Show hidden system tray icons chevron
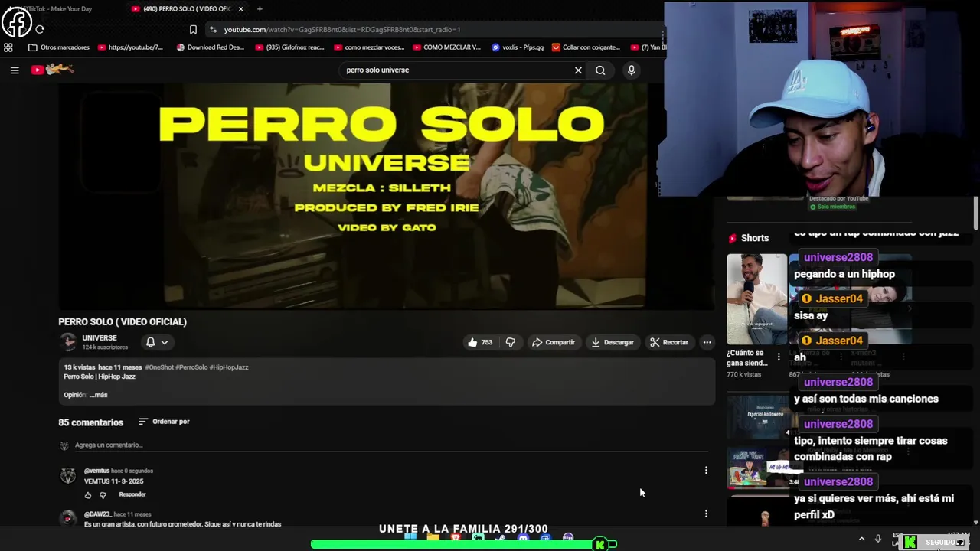The width and height of the screenshot is (980, 551). click(861, 539)
